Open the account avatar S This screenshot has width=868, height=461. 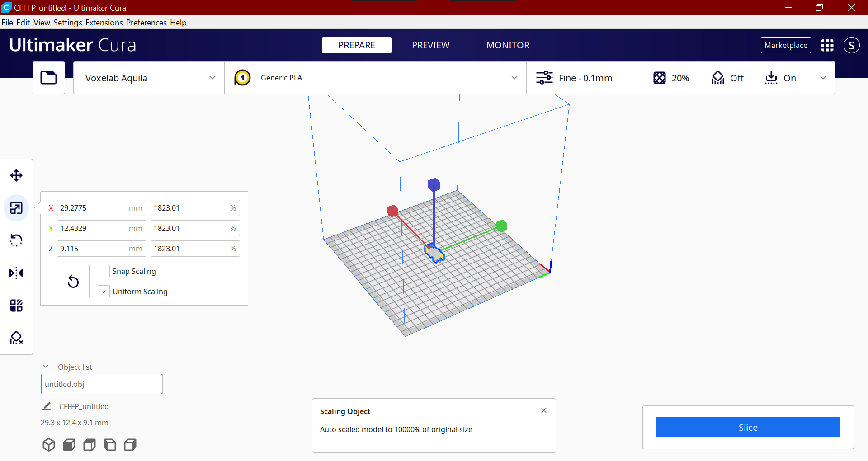852,45
